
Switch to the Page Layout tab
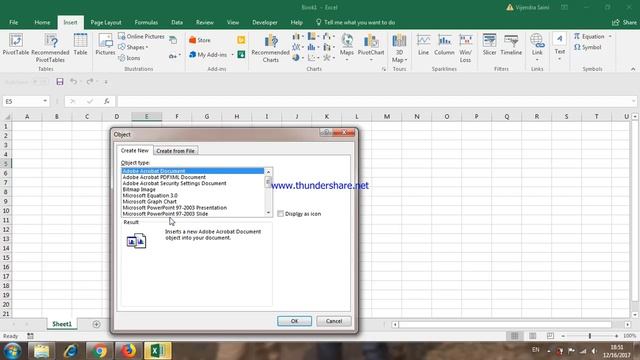click(x=106, y=22)
